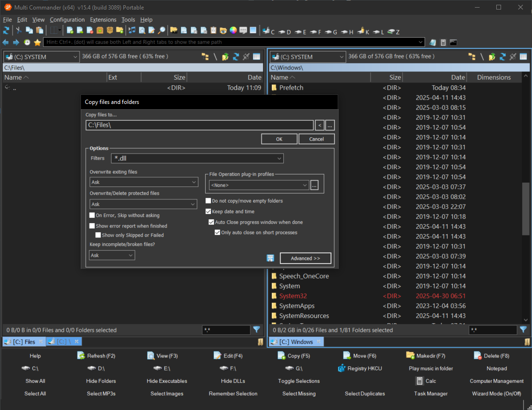Click column layout icon in right panel

[523, 57]
